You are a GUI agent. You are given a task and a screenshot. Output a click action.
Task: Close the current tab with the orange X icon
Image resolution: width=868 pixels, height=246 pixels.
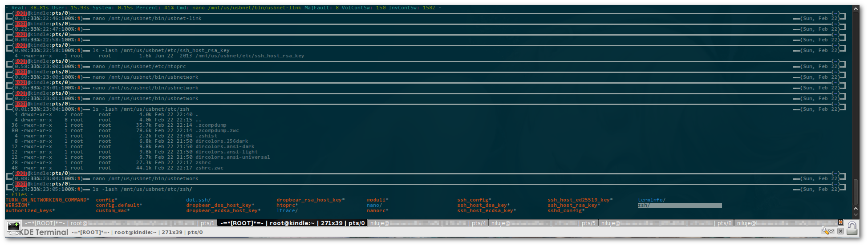click(840, 222)
